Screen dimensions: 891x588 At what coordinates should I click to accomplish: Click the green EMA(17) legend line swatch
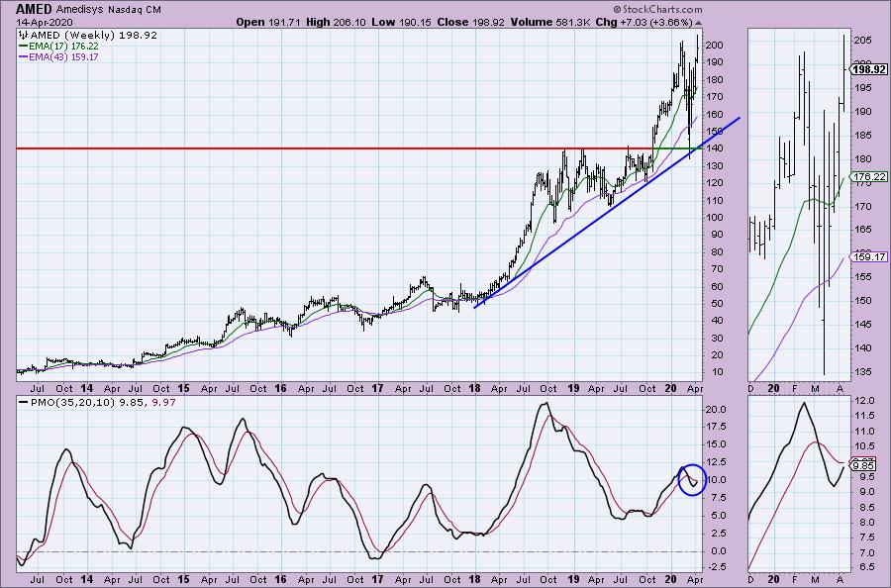coord(24,47)
